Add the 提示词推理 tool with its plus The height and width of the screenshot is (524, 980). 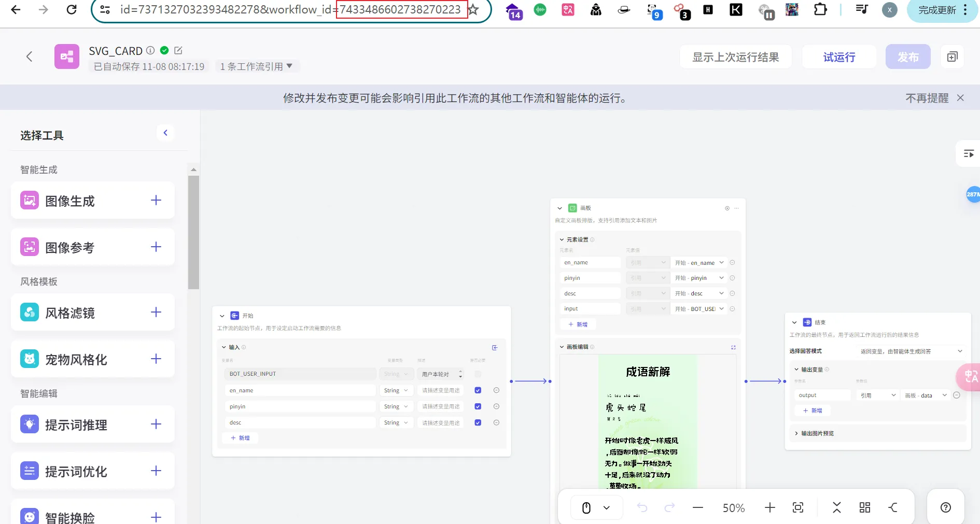point(156,424)
